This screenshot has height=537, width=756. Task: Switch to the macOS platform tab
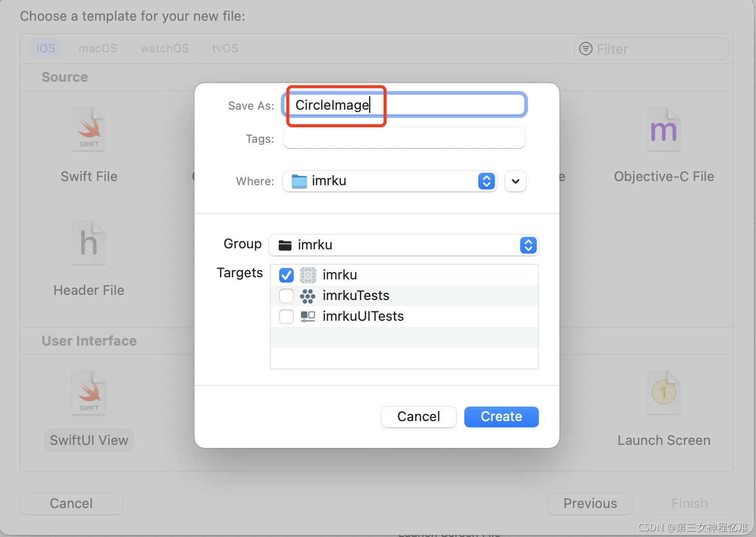[x=98, y=49]
